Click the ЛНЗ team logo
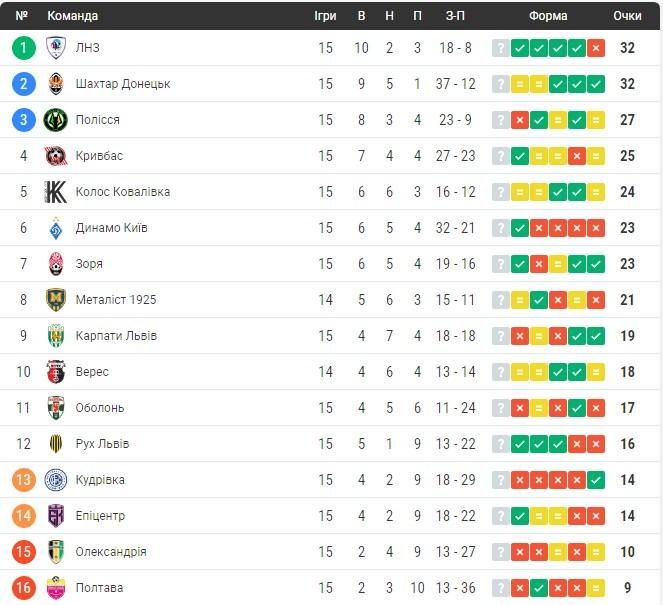Viewport: 663px width, 605px height. (56, 47)
